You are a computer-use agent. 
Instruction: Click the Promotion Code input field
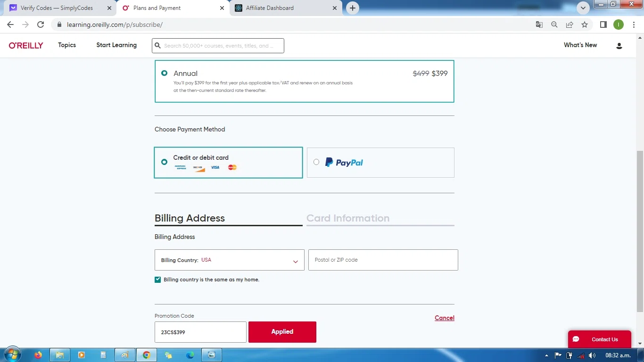coord(200,332)
